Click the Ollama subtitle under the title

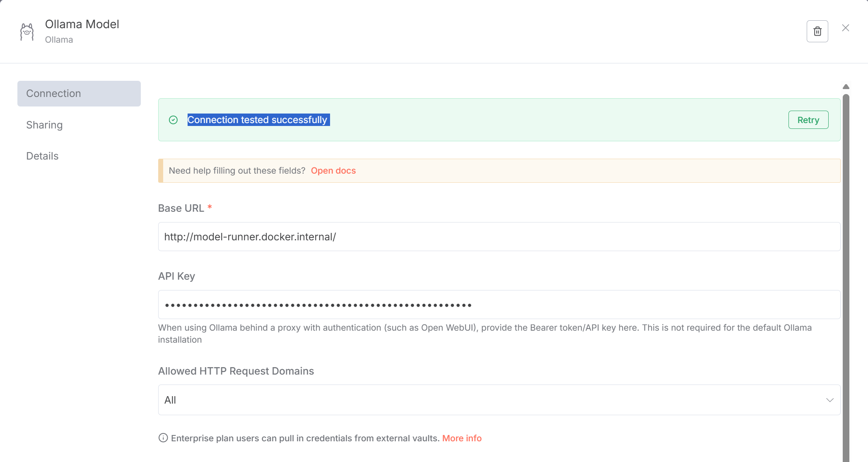pos(59,40)
